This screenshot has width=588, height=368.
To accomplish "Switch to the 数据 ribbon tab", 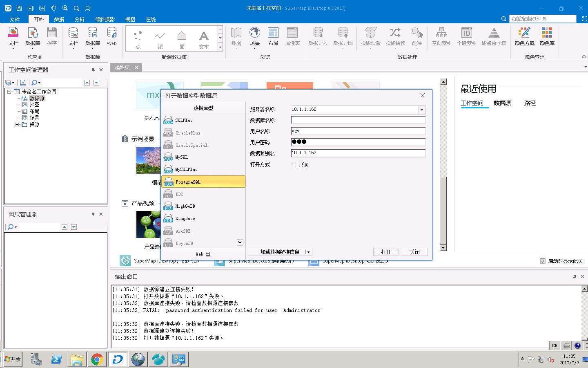I will pyautogui.click(x=59, y=19).
